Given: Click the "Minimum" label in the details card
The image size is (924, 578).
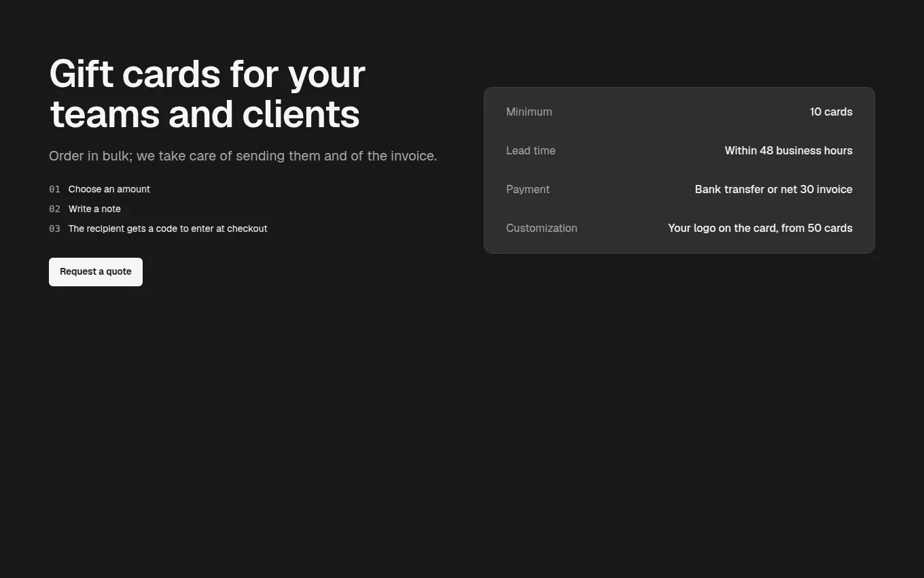Looking at the screenshot, I should tap(529, 112).
